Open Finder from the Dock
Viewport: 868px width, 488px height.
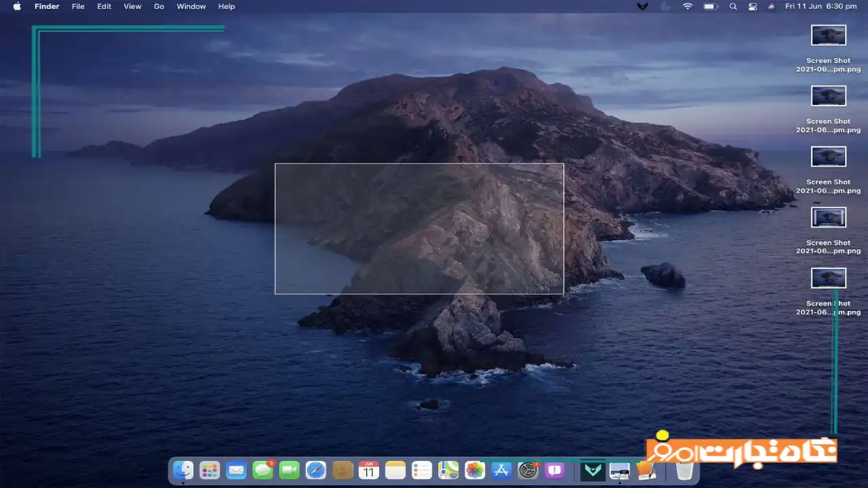coord(183,470)
